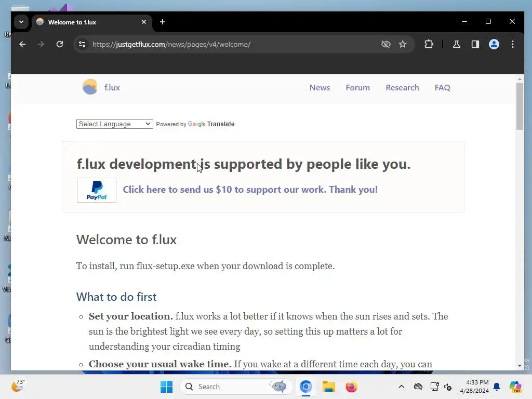Show hidden system tray icons
Viewport: 532px width, 399px height.
pos(402,387)
